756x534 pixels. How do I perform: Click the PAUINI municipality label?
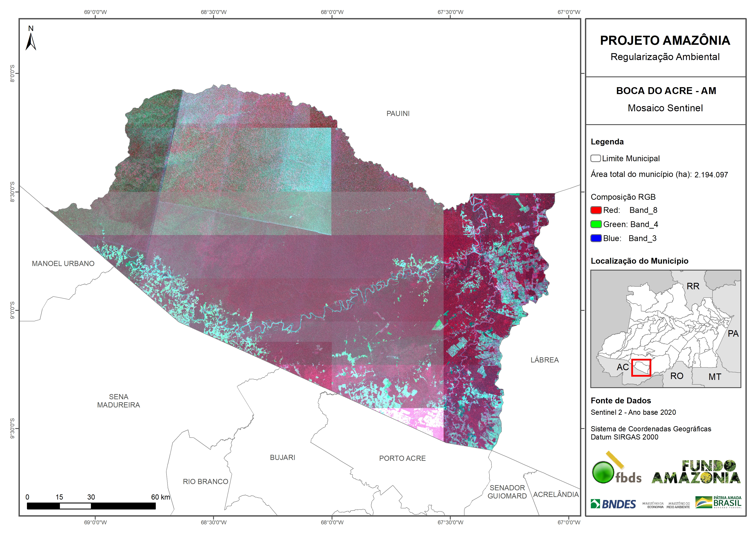pyautogui.click(x=398, y=113)
